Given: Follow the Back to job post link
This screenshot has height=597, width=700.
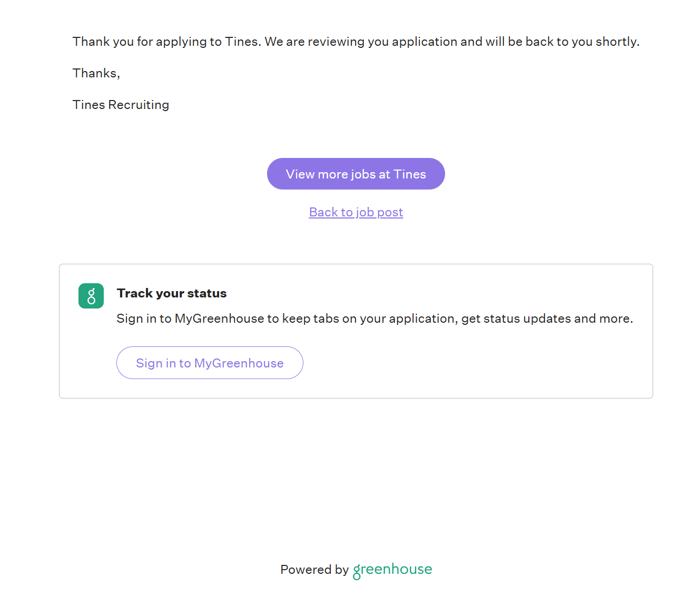Looking at the screenshot, I should [x=356, y=212].
